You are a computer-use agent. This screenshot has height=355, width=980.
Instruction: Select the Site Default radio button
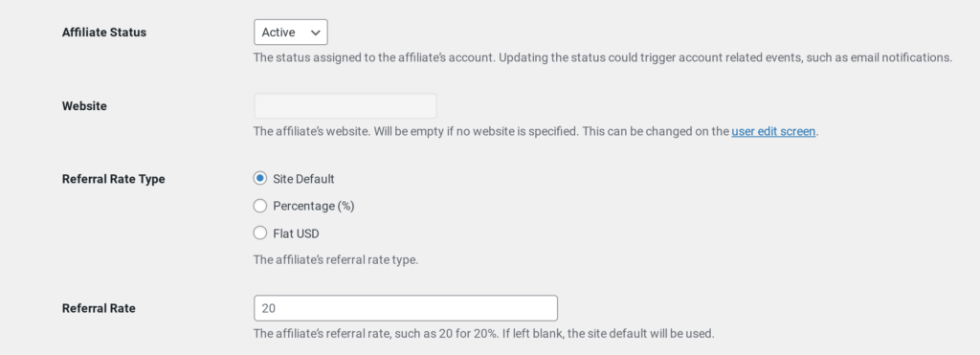point(260,179)
